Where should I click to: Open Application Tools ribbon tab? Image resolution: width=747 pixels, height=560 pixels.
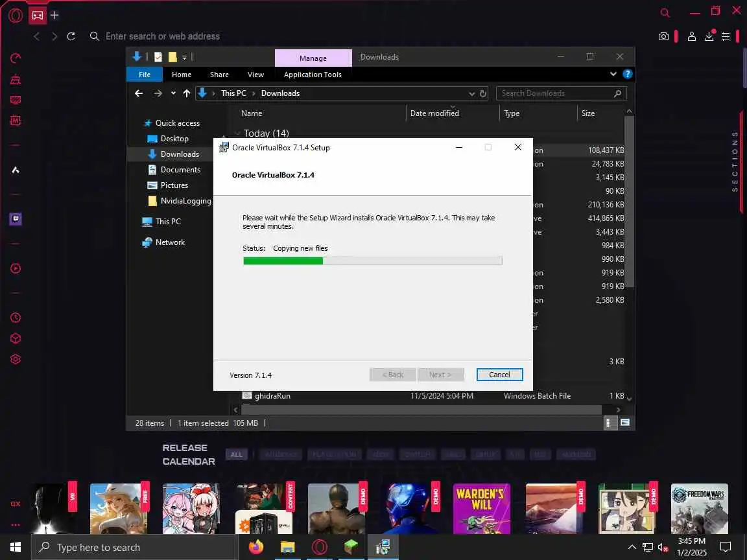[313, 75]
